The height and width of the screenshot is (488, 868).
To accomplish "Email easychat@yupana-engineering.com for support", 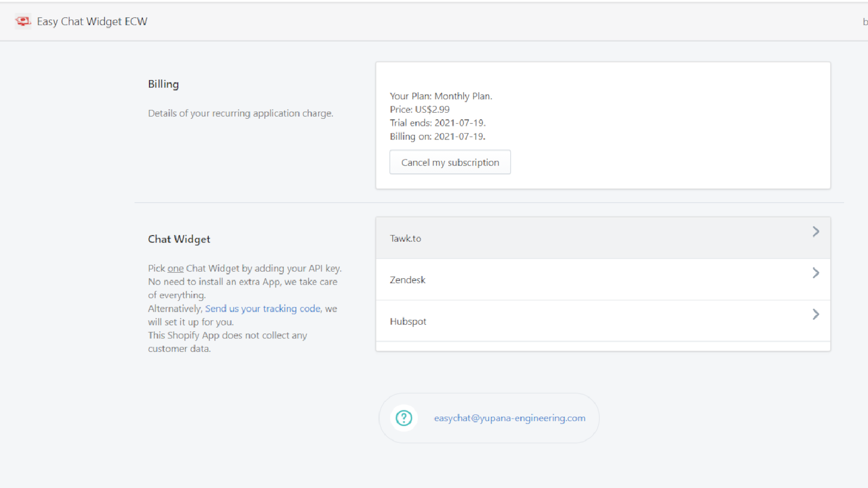I will pyautogui.click(x=509, y=418).
